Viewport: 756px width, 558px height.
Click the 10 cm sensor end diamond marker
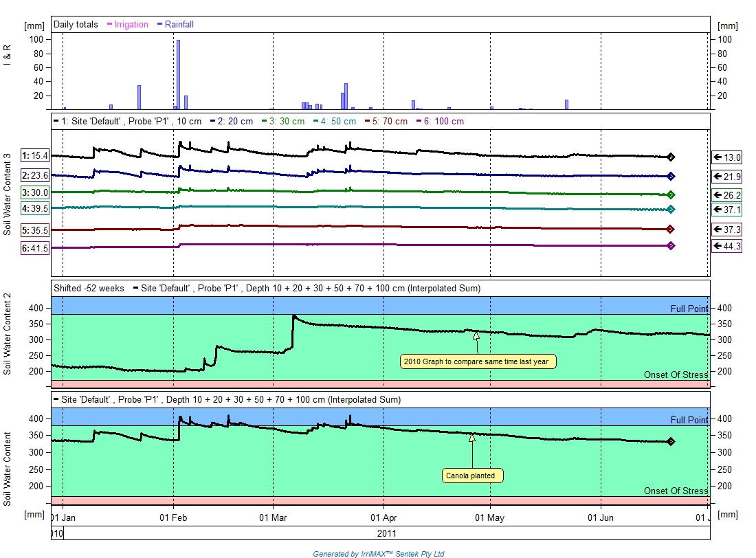point(671,157)
